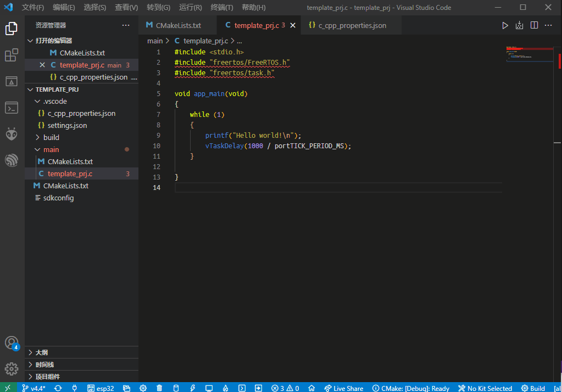Open the 转到(G) menu
562x392 pixels.
[158, 7]
